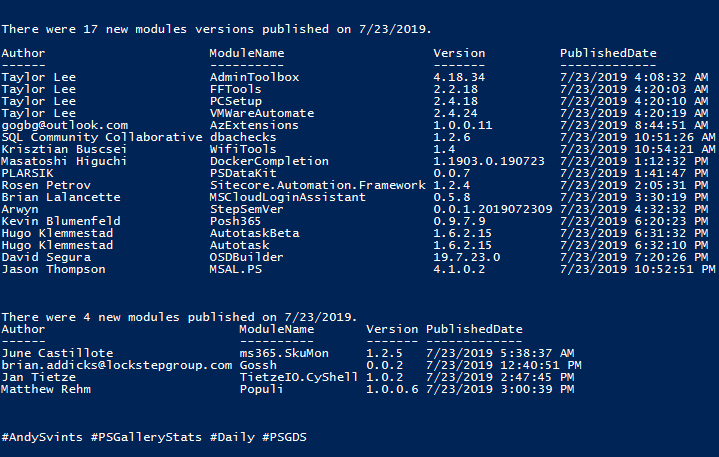719x457 pixels.
Task: Select the ms365.SkuMon module name
Action: [284, 353]
